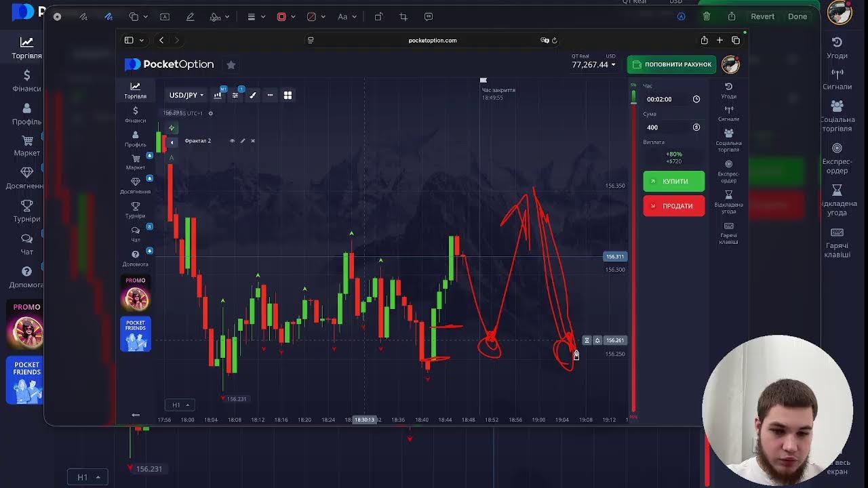Open the H1 timeframe dropdown on chart
Screen dimensions: 868x488
pos(180,405)
